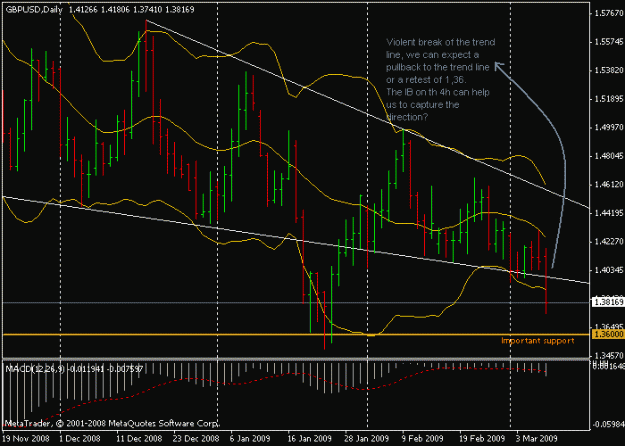
Task: Click the "us to capture the" annotation line
Action: 423,105
